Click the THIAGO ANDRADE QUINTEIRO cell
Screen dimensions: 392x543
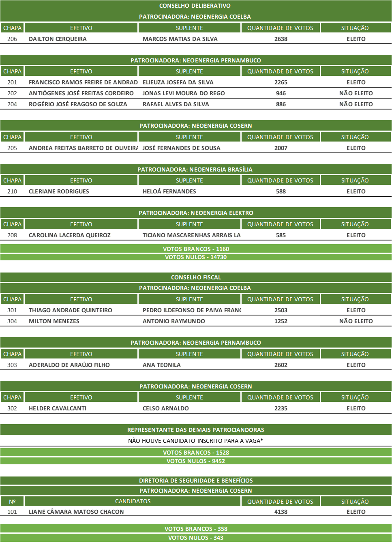tap(71, 310)
